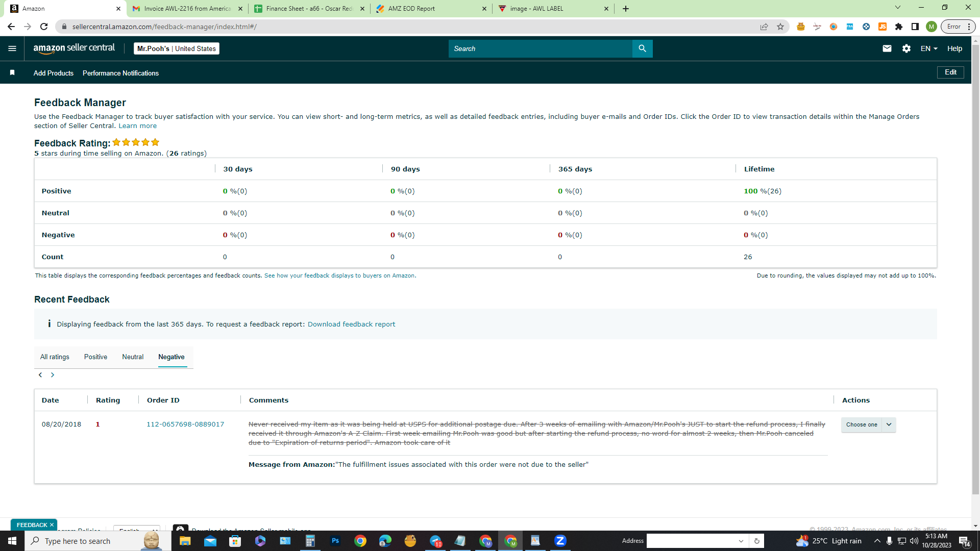Open Photoshop from the taskbar
The image size is (980, 551).
335,541
